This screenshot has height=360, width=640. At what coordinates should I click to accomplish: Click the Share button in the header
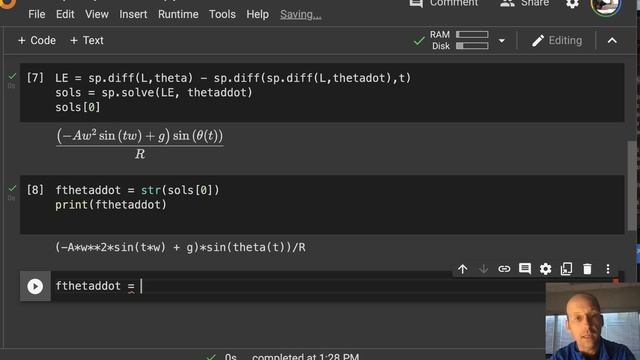524,4
